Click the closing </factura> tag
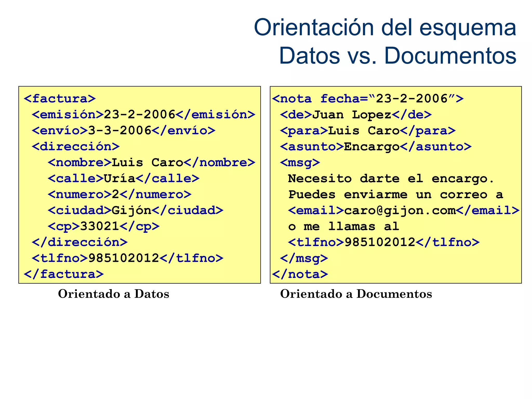 64,274
